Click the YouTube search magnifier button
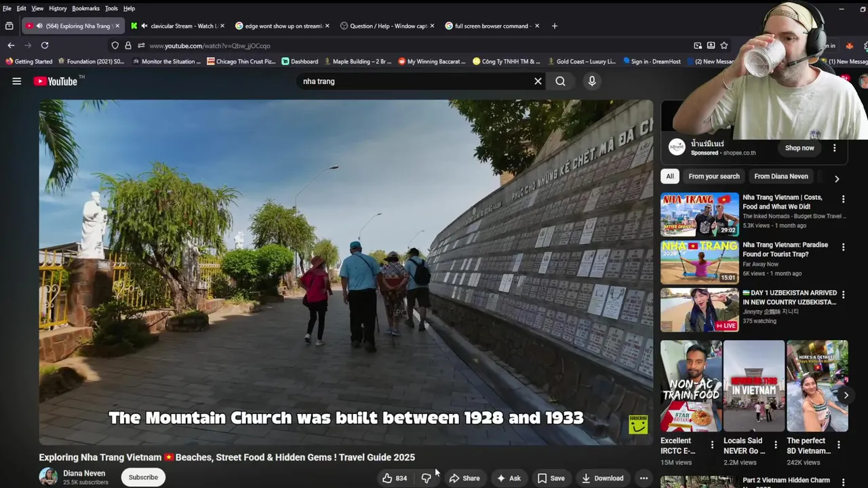The height and width of the screenshot is (488, 868). click(x=560, y=81)
